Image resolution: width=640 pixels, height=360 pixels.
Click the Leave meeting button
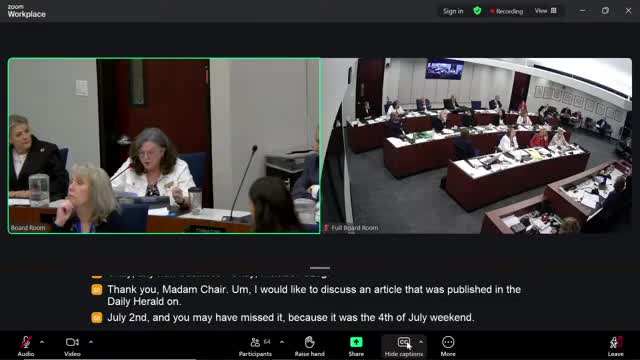pyautogui.click(x=616, y=346)
